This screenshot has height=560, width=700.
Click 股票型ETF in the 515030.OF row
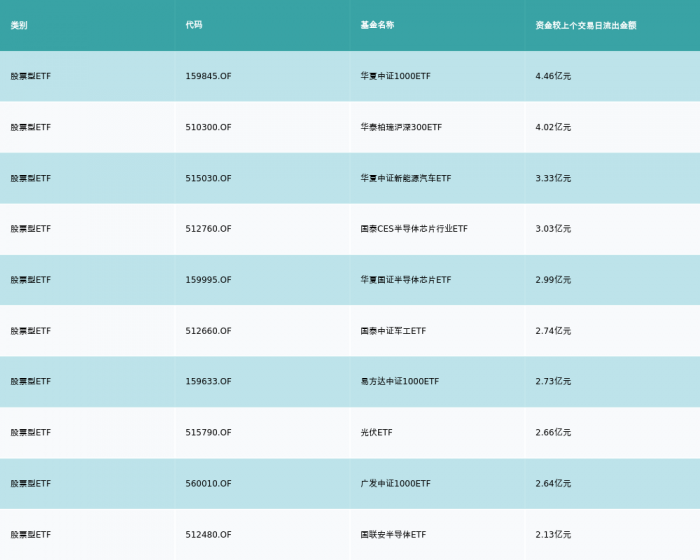coord(31,179)
